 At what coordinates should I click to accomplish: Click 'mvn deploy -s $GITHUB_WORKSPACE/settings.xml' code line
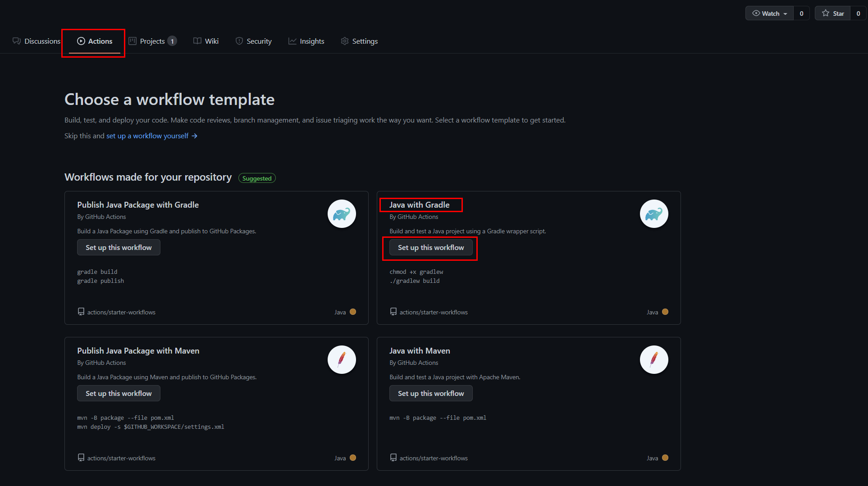click(151, 427)
